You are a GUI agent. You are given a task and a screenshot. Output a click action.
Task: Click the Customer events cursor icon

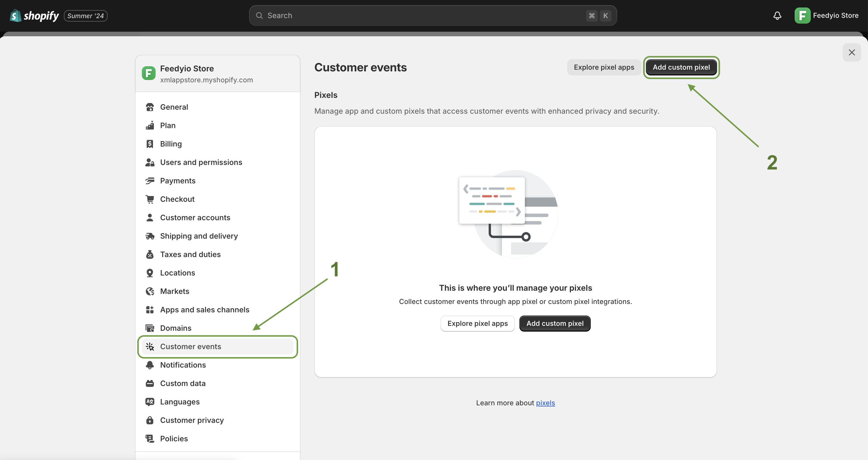tap(150, 346)
